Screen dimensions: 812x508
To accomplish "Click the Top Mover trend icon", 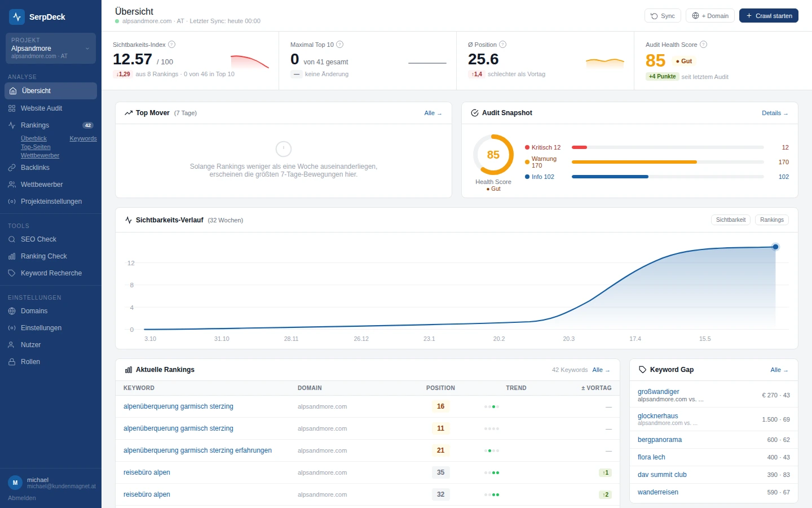I will 129,113.
